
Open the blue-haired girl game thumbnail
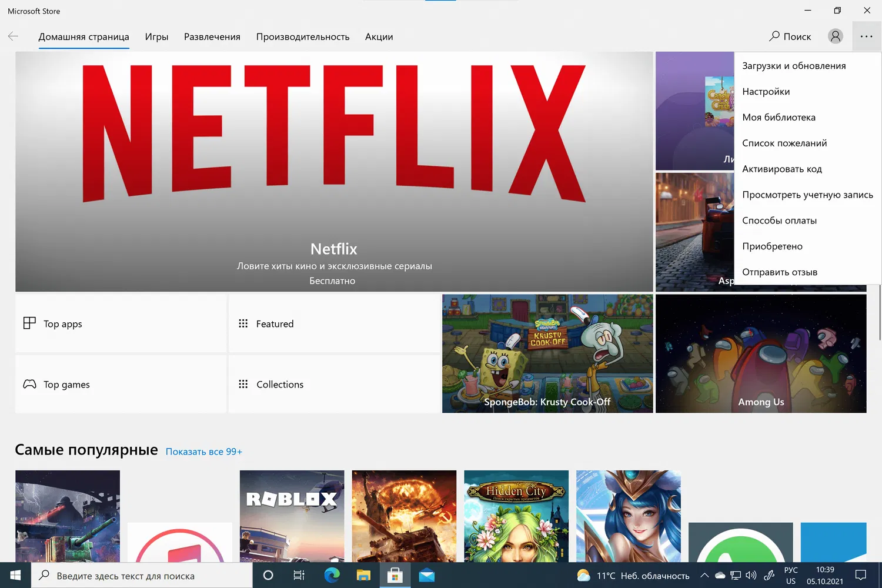629,516
